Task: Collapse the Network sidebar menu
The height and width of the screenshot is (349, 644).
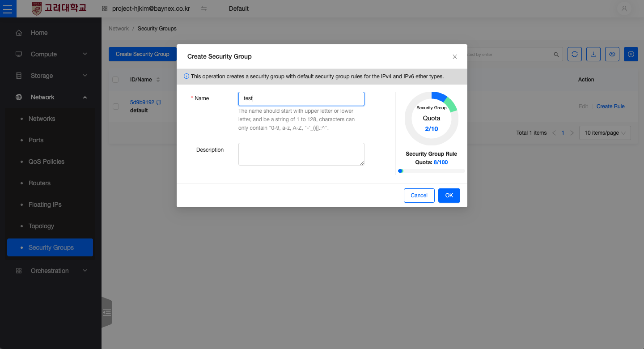Action: coord(51,97)
